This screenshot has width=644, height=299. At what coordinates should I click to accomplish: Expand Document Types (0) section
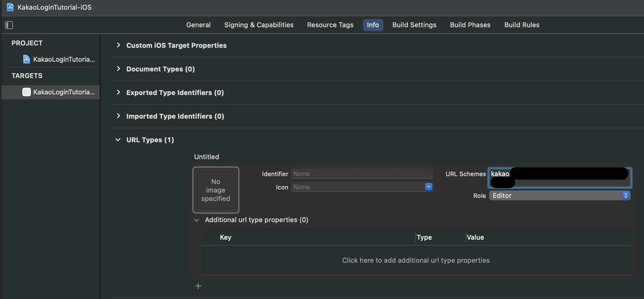click(x=118, y=69)
